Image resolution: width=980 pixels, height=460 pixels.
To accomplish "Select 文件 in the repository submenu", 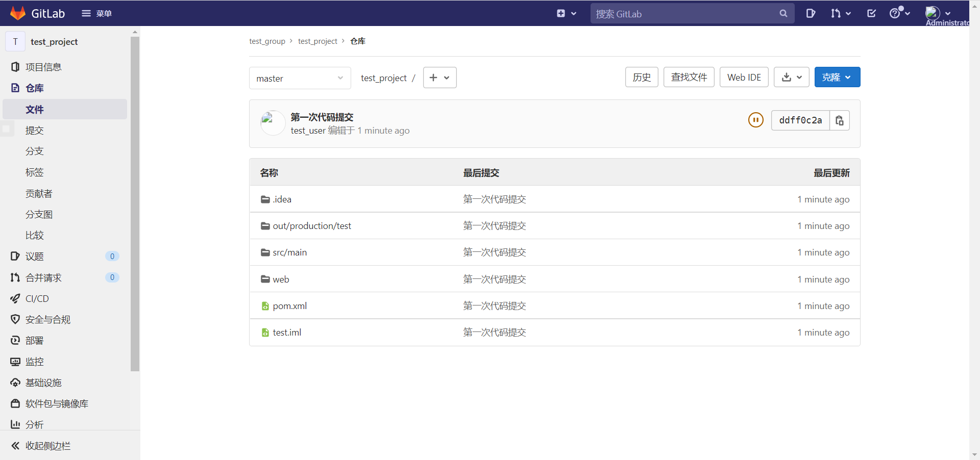I will pyautogui.click(x=65, y=109).
